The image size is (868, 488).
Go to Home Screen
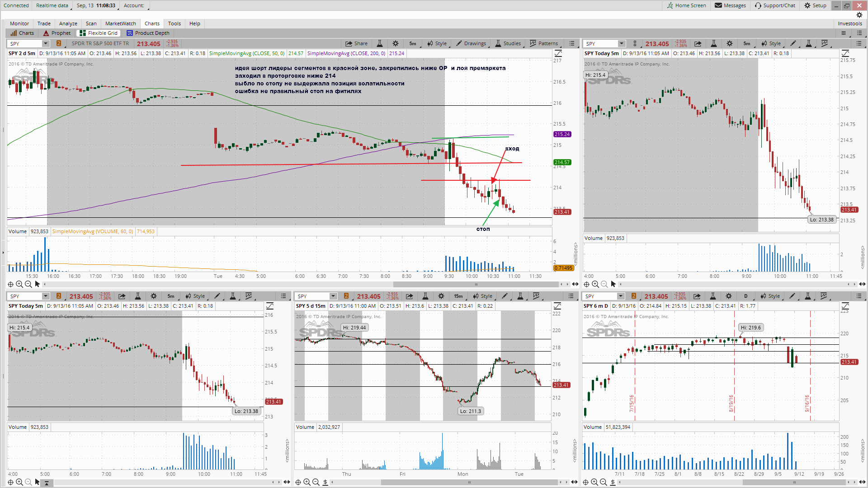pos(686,5)
